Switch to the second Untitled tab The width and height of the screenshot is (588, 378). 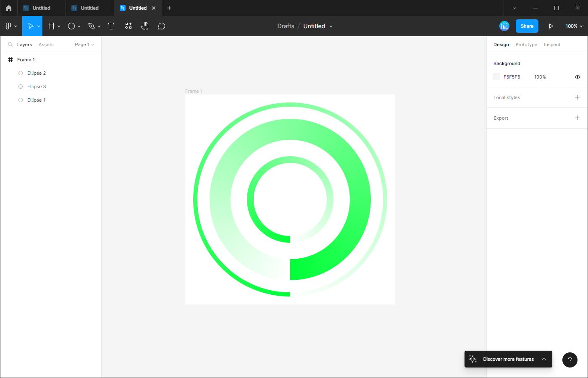pos(89,8)
